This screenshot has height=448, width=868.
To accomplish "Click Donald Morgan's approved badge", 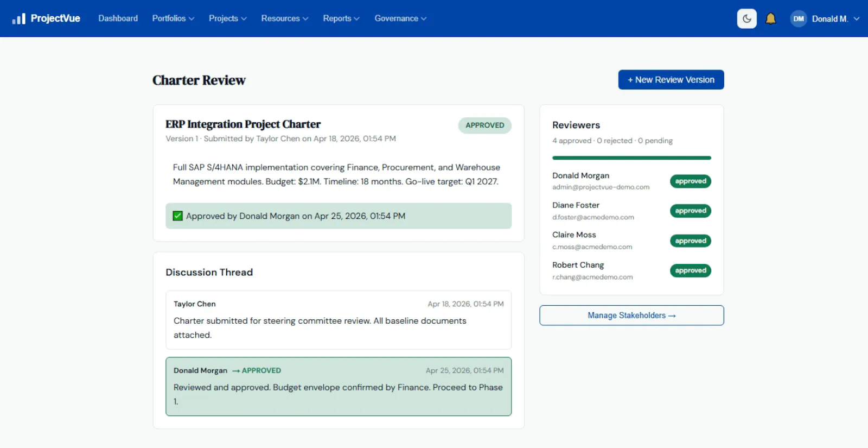I will click(x=691, y=181).
